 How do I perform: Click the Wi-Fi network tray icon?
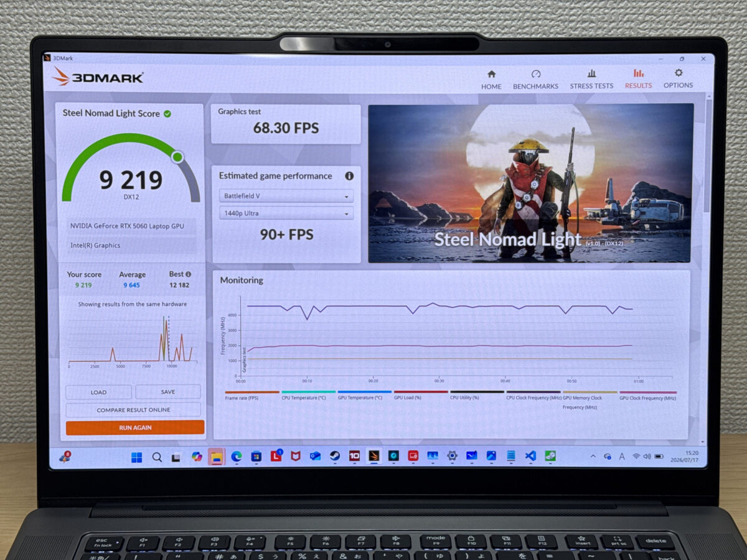pyautogui.click(x=636, y=456)
